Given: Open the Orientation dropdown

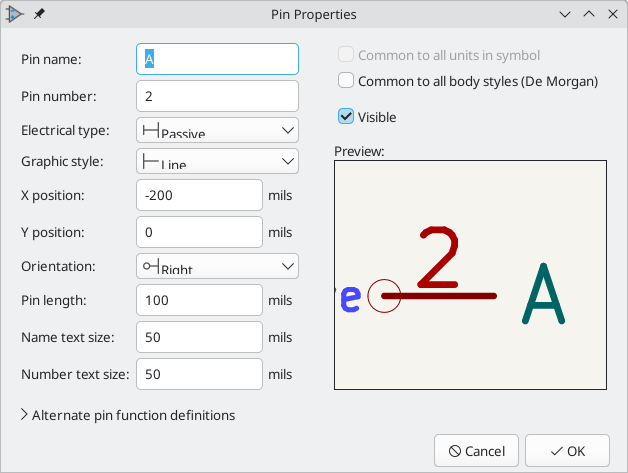Looking at the screenshot, I should point(217,266).
